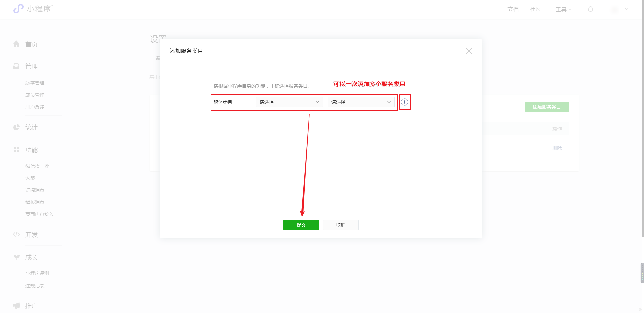Click the plus icon to add category row
Viewport: 644px width, 313px height.
pyautogui.click(x=405, y=102)
